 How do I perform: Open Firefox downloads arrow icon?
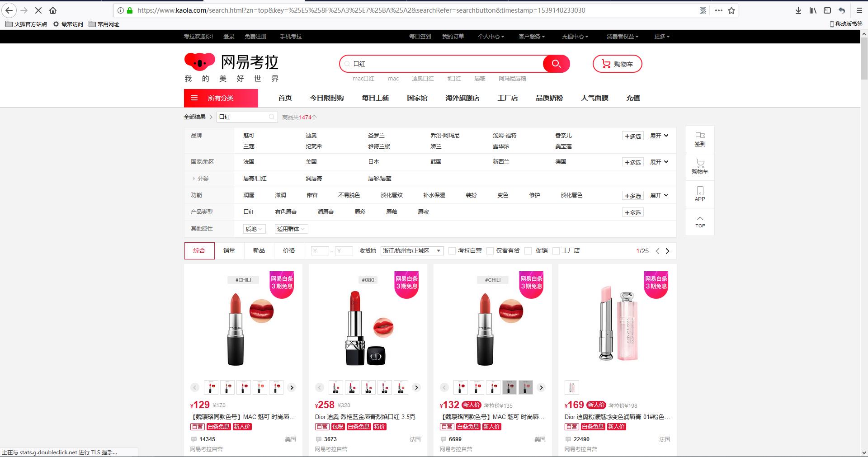coord(798,10)
